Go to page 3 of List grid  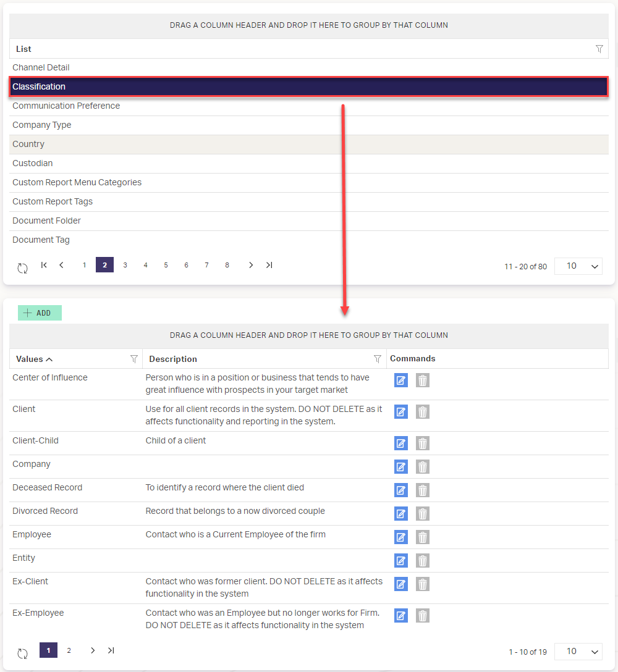pos(125,265)
